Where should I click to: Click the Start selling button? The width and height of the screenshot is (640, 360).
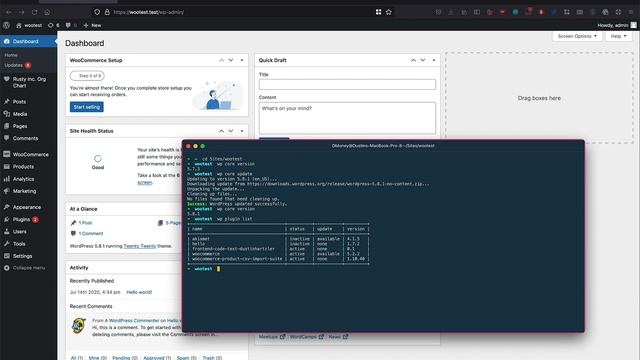click(87, 107)
